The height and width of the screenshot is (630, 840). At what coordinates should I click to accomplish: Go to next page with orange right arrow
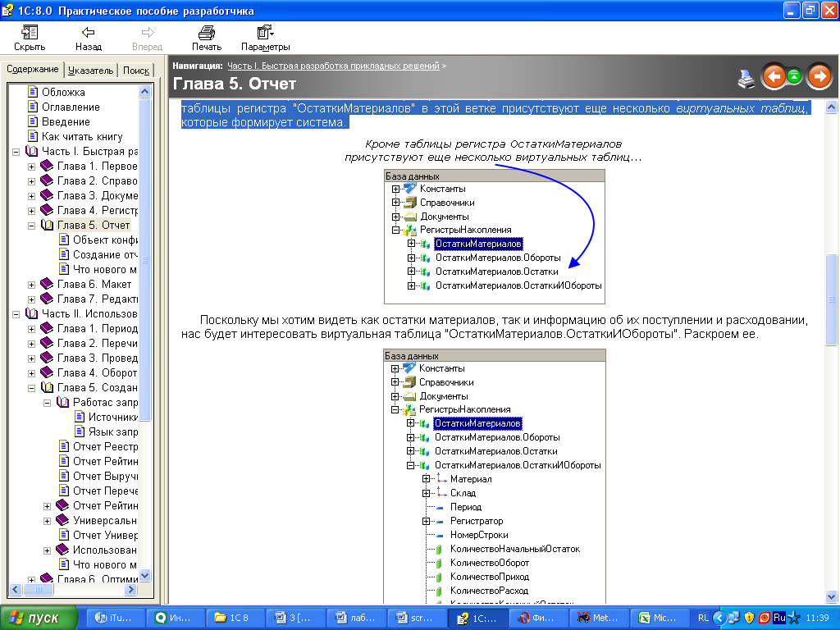[x=819, y=76]
